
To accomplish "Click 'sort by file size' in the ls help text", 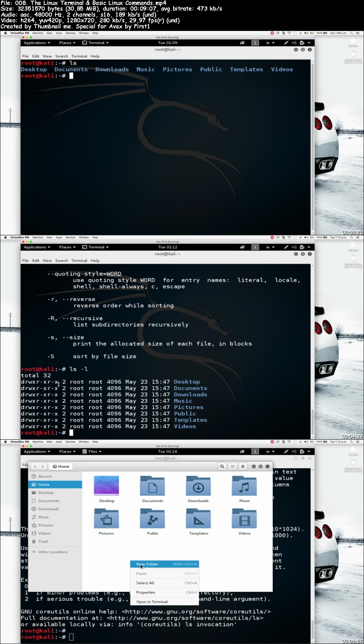I will click(x=105, y=356).
